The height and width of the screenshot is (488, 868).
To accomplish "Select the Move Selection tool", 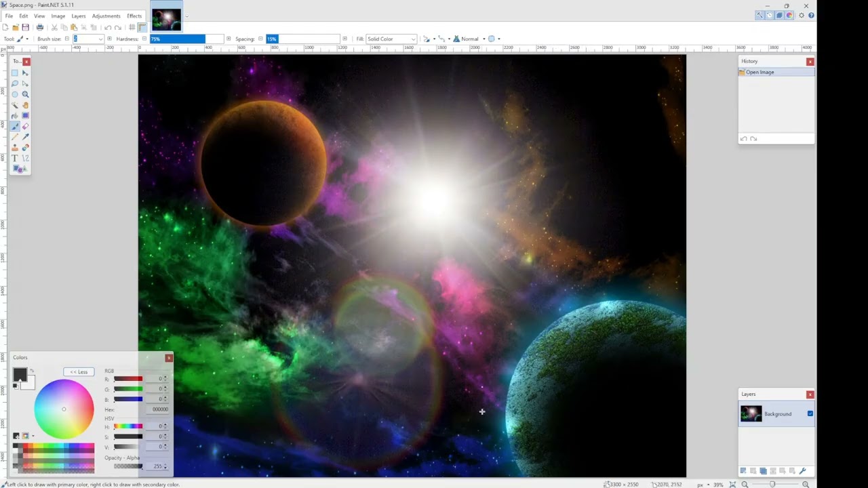I will pos(25,83).
